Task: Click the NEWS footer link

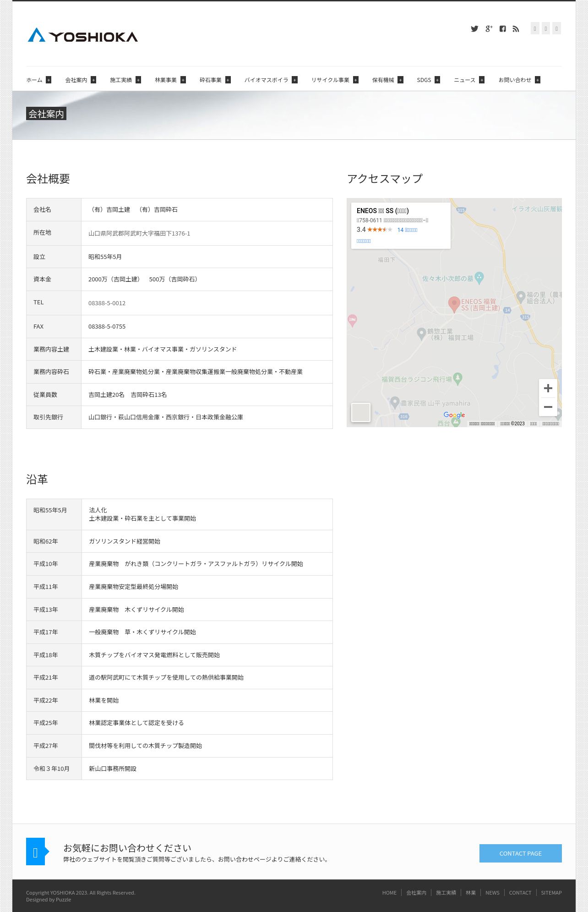Action: coord(492,892)
